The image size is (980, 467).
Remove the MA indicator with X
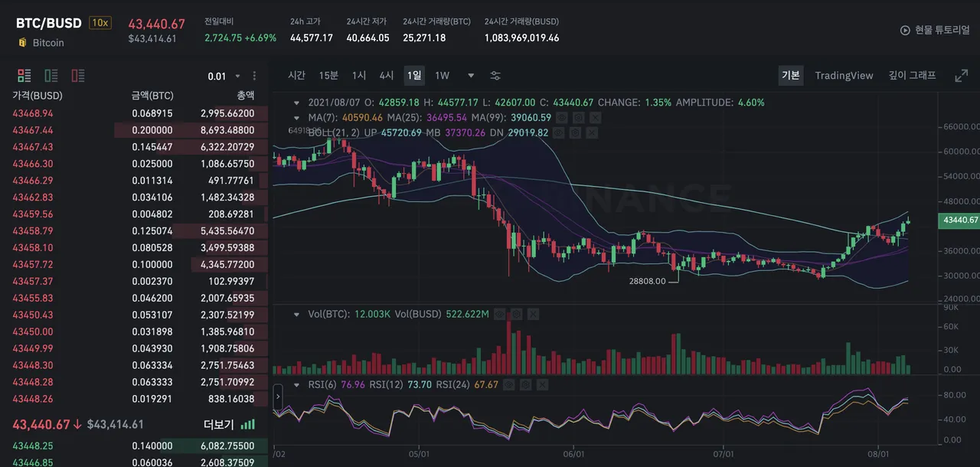(x=595, y=118)
